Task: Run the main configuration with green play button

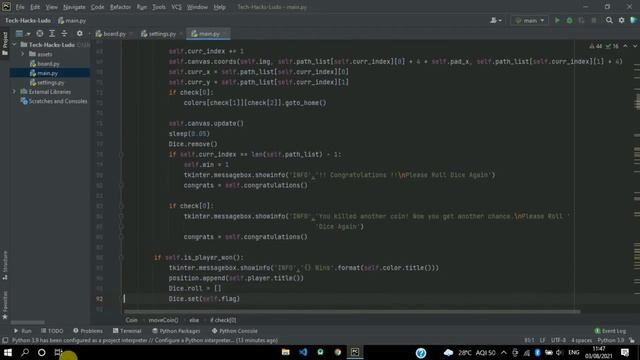Action: pyautogui.click(x=557, y=20)
